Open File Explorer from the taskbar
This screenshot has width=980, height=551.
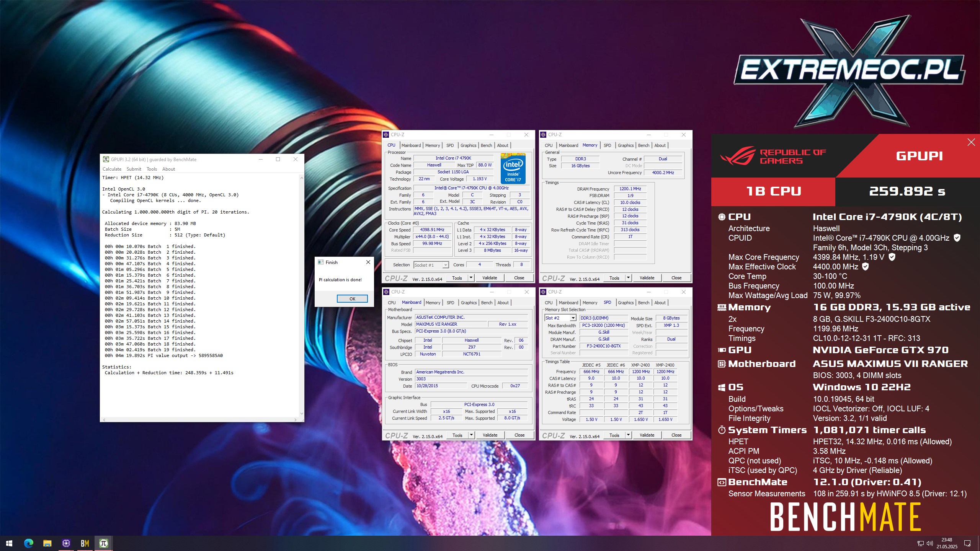[x=47, y=543]
